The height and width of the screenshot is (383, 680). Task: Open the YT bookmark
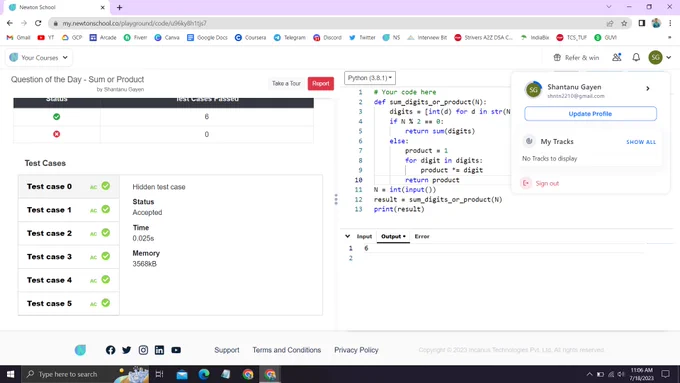(x=46, y=37)
